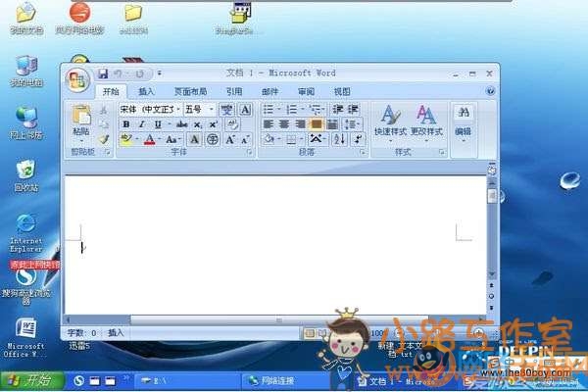Toggle the 插入 insert mode in status bar
Viewport: 588px width, 392px height.
[x=116, y=333]
